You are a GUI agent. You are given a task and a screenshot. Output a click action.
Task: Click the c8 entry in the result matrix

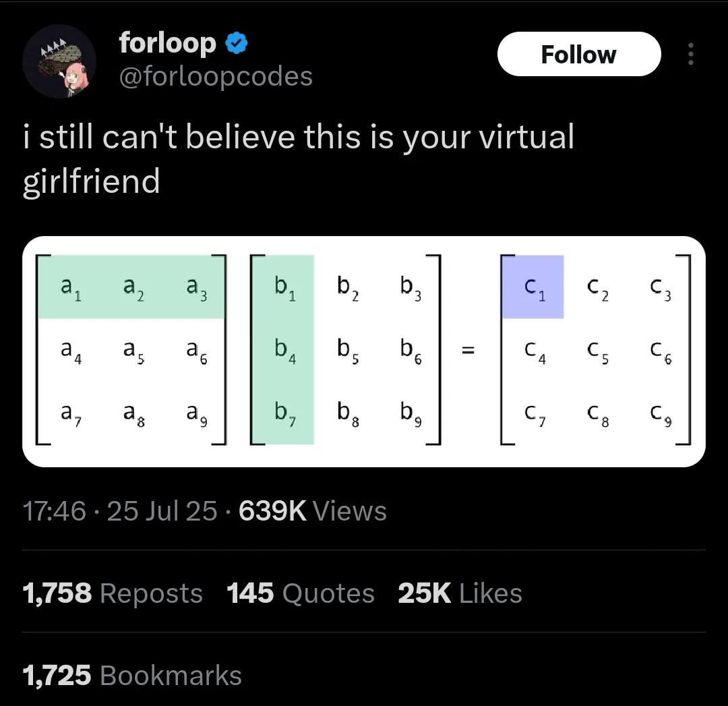pyautogui.click(x=599, y=417)
